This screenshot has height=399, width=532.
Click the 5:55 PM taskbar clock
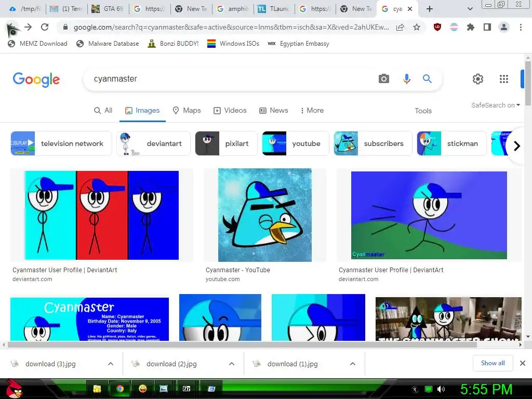(x=486, y=389)
